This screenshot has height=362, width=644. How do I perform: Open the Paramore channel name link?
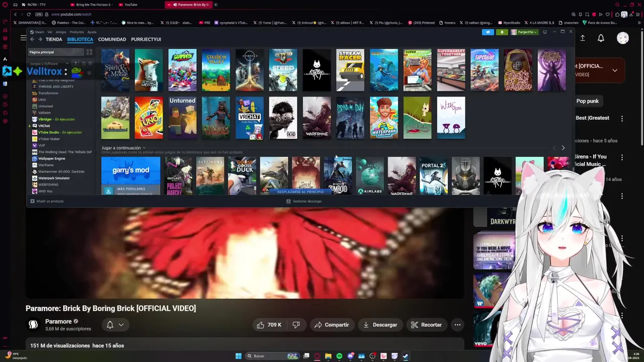coord(58,321)
